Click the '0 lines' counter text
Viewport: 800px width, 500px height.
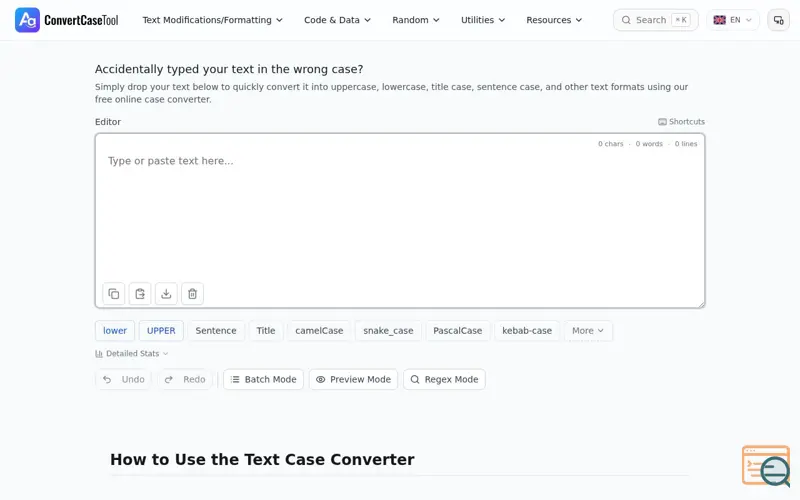click(686, 144)
